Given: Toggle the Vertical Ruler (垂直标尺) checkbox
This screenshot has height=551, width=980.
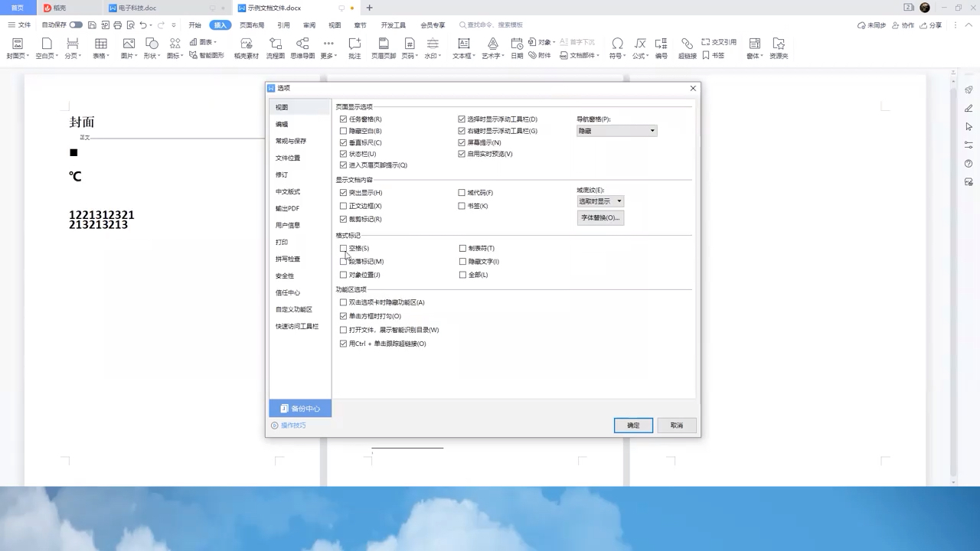Looking at the screenshot, I should tap(343, 142).
